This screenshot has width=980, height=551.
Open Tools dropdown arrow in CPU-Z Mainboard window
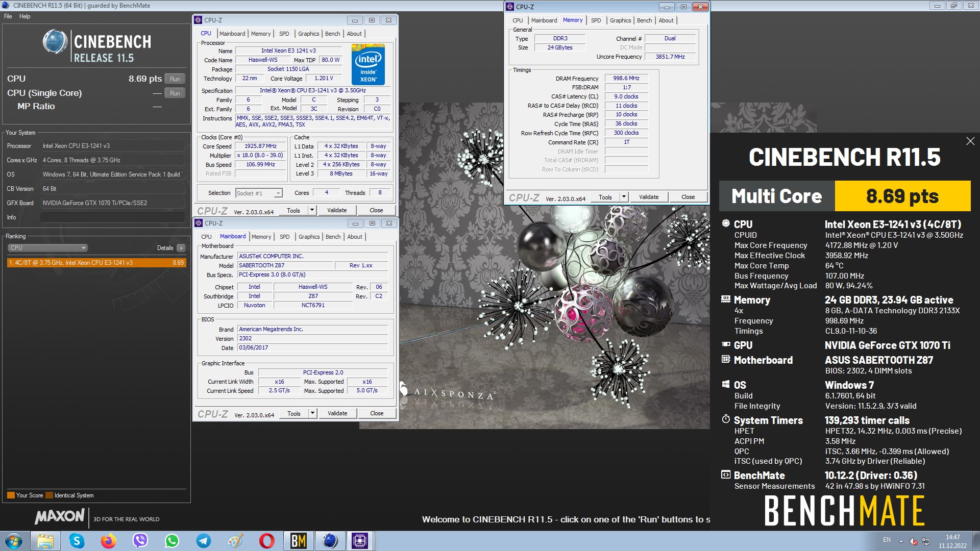[313, 413]
